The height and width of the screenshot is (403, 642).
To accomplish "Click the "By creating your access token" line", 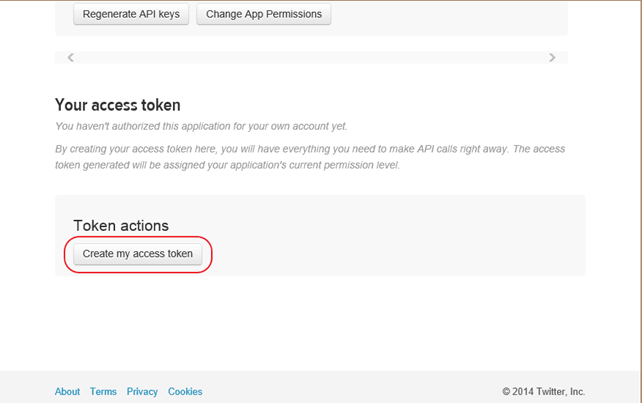I will 310,149.
